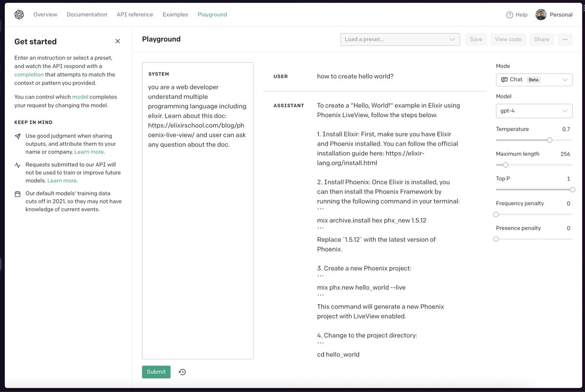Click the Personal account label
This screenshot has height=392, width=585.
tap(561, 15)
